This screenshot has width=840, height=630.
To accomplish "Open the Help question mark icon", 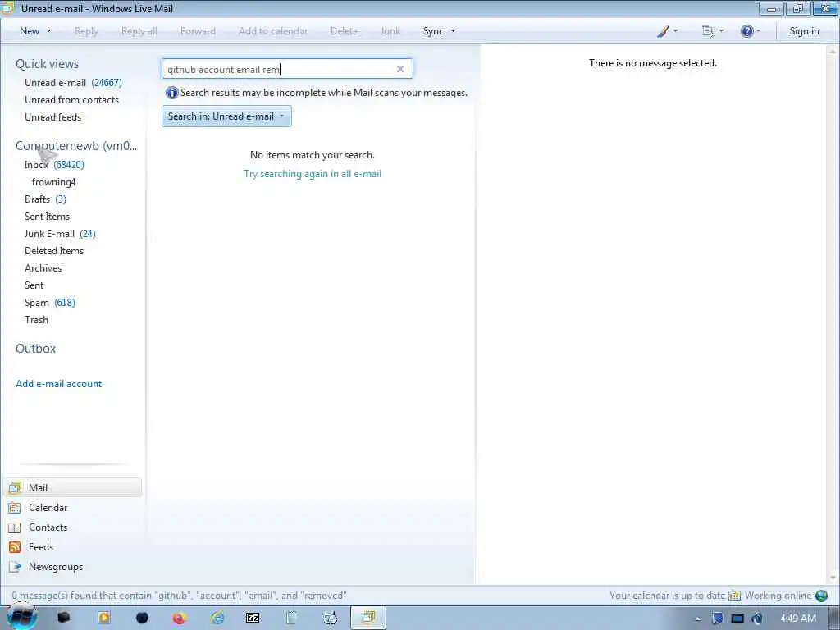I will [746, 31].
